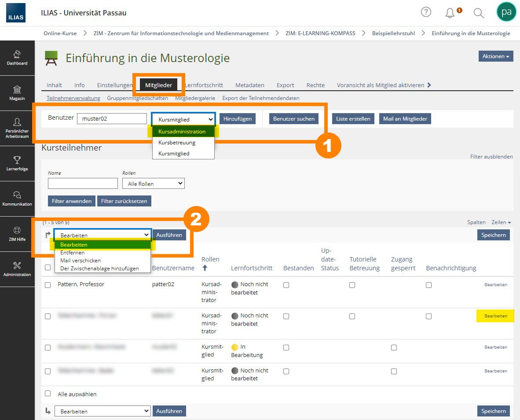Viewport: 520px width, 420px height.
Task: Open the Aktionen dropdown button
Action: click(x=495, y=56)
